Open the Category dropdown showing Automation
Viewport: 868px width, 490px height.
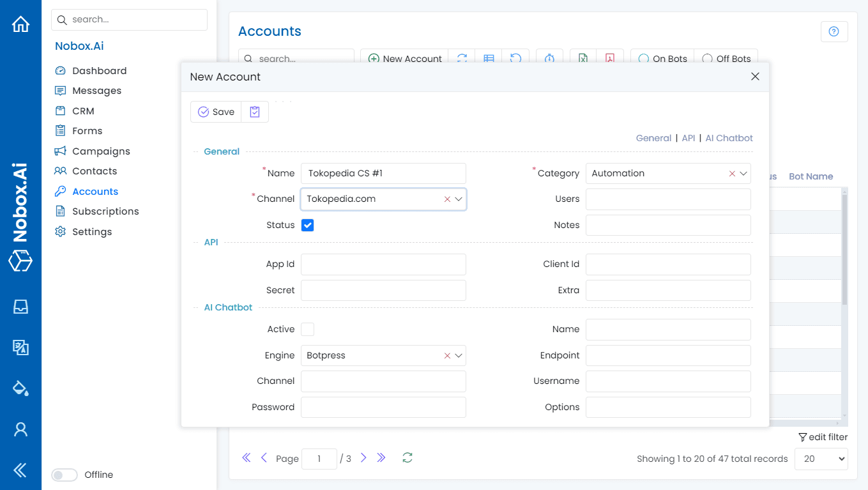tap(743, 173)
